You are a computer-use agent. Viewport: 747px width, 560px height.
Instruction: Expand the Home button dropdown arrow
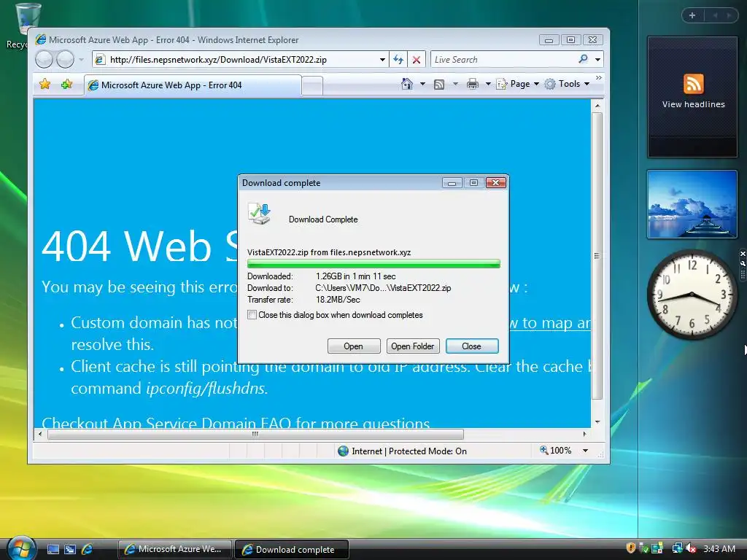tap(422, 84)
